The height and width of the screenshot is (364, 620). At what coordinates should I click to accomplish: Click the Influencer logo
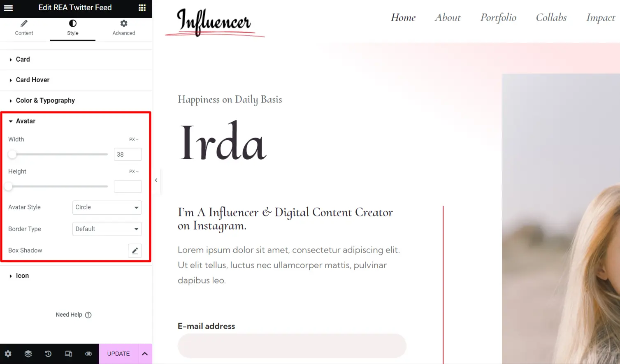click(x=215, y=23)
